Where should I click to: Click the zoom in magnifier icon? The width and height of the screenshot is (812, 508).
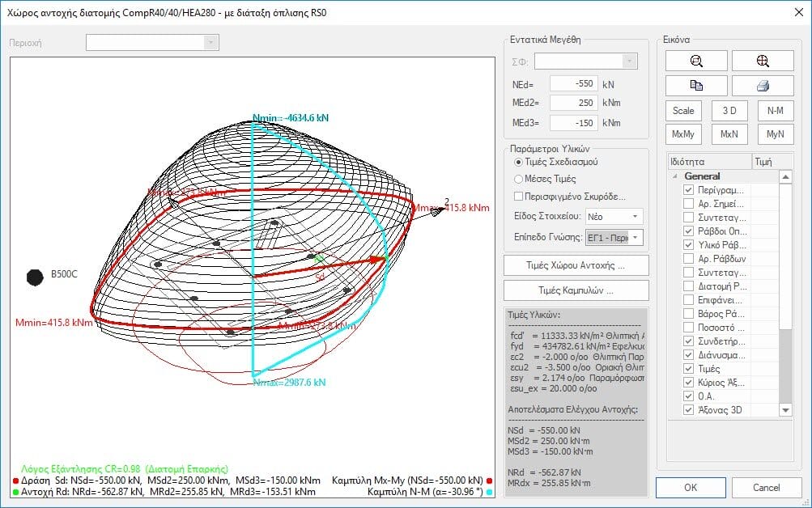(762, 61)
